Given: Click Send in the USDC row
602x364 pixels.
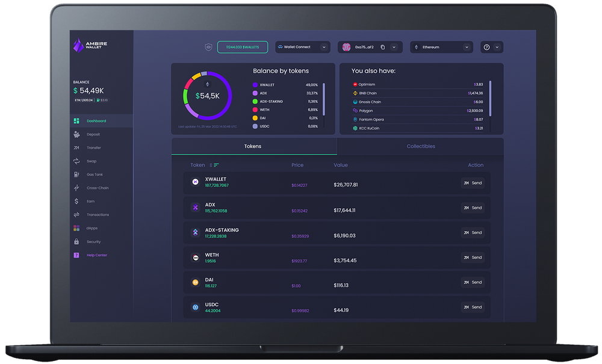Looking at the screenshot, I should click(x=473, y=307).
